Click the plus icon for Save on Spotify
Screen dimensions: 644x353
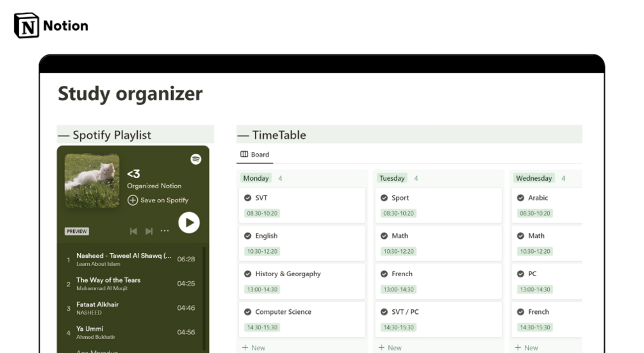coord(132,200)
